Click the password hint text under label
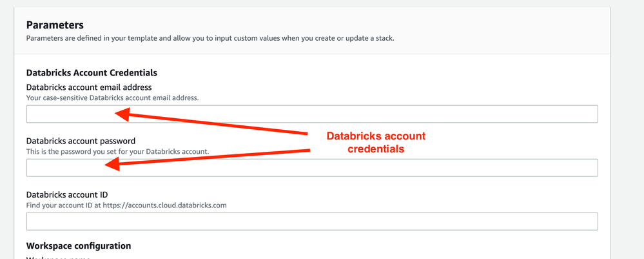644x259 pixels. point(117,152)
